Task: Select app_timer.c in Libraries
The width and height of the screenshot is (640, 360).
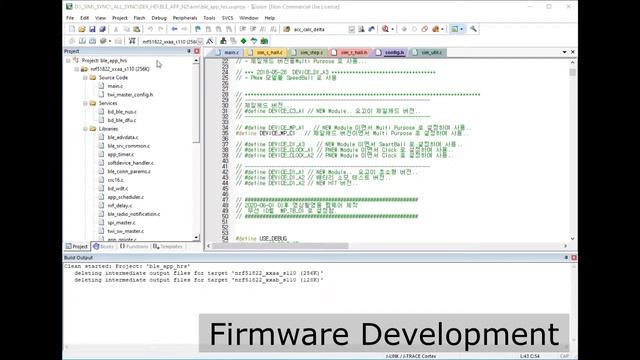Action: [x=121, y=155]
